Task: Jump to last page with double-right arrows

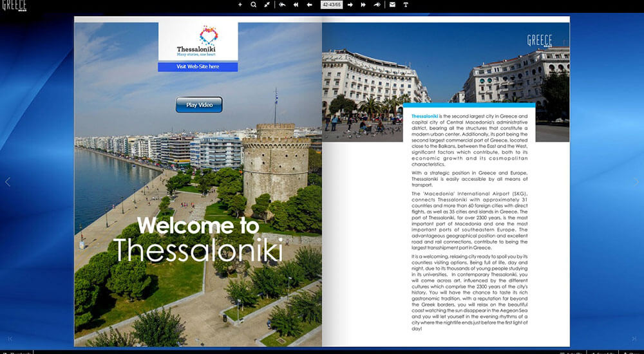Action: pos(363,5)
